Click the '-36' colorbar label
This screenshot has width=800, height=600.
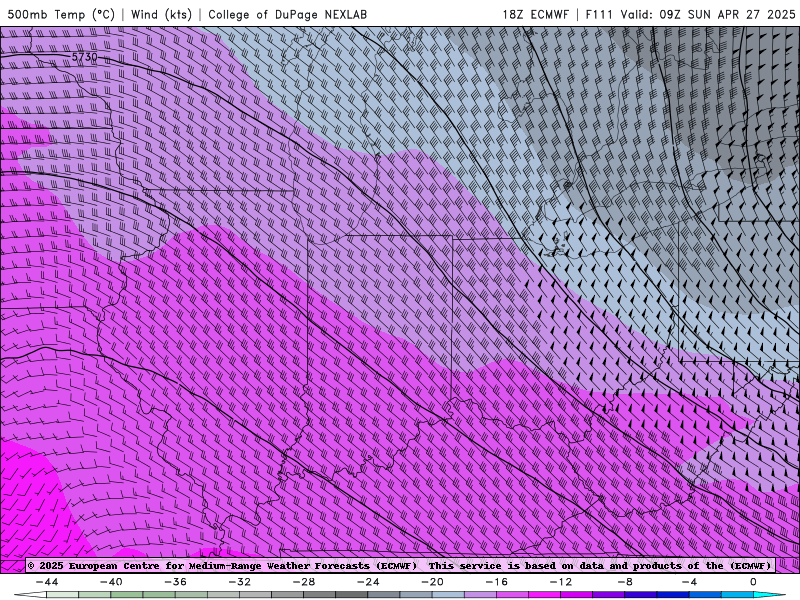click(176, 582)
